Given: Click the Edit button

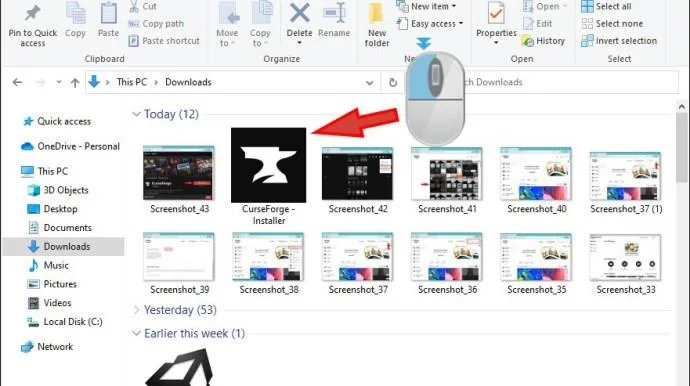Looking at the screenshot, I should tap(537, 23).
